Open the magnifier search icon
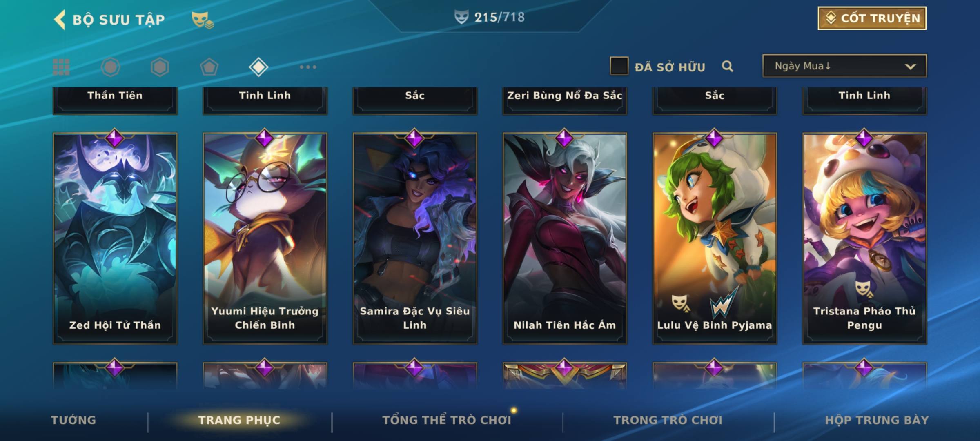Screen dimensions: 980x441 (x=727, y=66)
